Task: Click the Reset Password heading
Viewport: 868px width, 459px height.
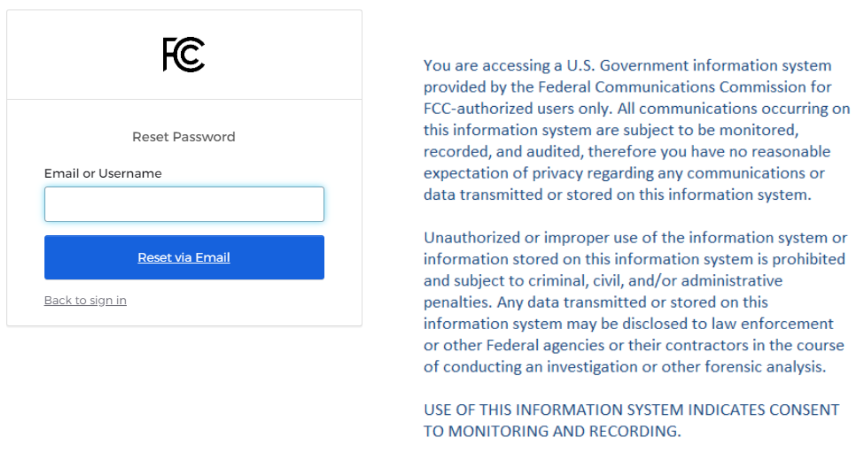Action: (184, 137)
